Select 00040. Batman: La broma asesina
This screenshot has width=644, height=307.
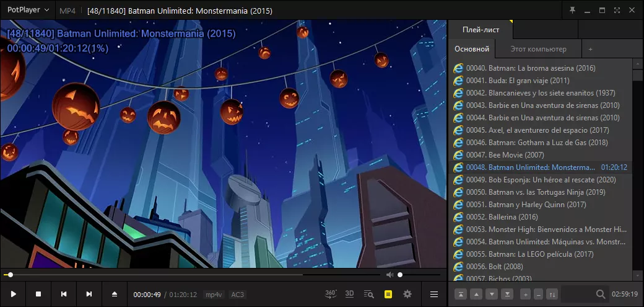(x=541, y=68)
